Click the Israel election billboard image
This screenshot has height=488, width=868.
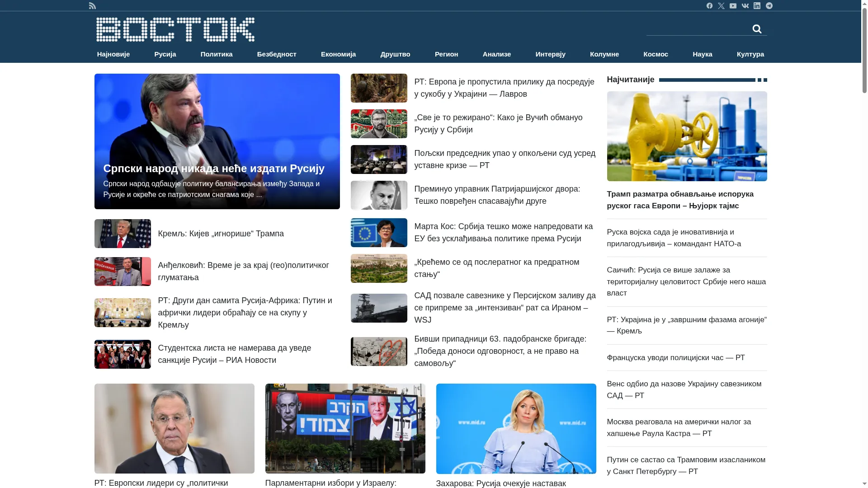click(x=345, y=429)
